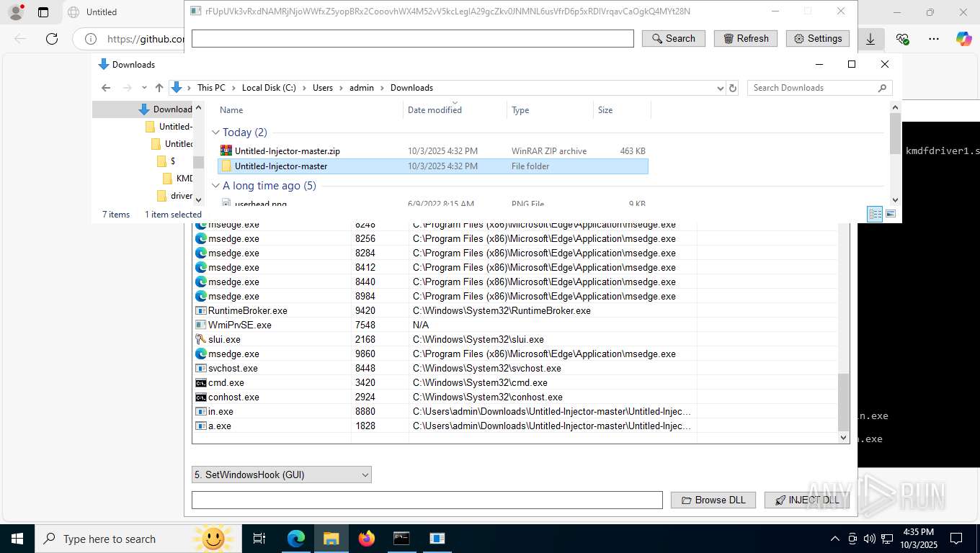Select Downloads in navigation tree

coord(172,109)
